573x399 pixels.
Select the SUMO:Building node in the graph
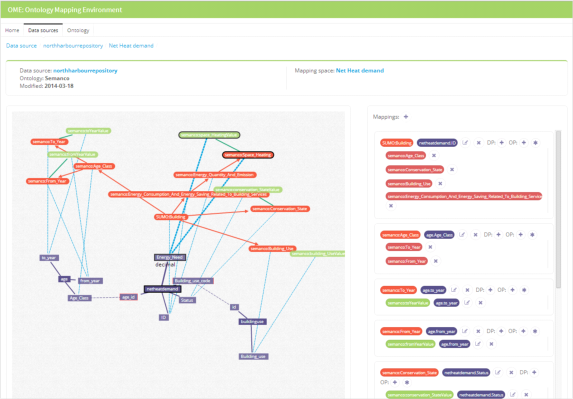pyautogui.click(x=171, y=217)
